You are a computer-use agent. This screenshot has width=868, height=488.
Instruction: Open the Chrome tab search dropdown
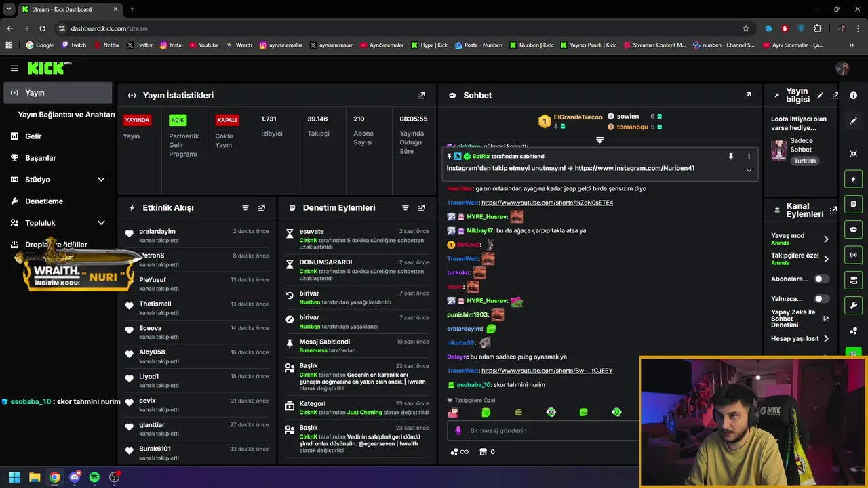9,9
